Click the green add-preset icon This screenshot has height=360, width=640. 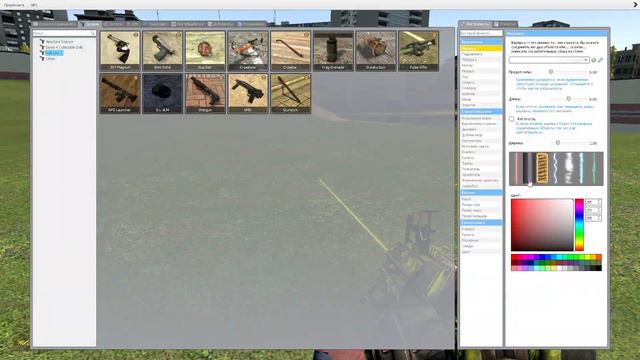593,60
